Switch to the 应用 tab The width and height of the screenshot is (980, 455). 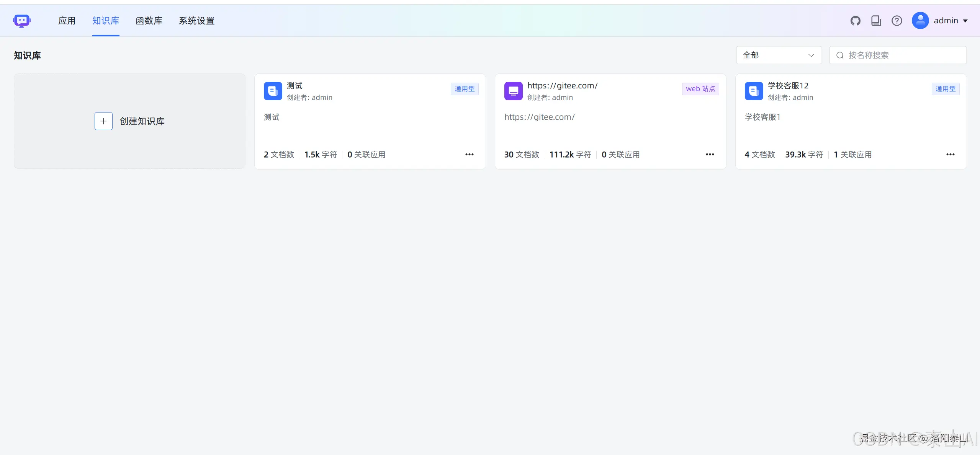[x=67, y=21]
